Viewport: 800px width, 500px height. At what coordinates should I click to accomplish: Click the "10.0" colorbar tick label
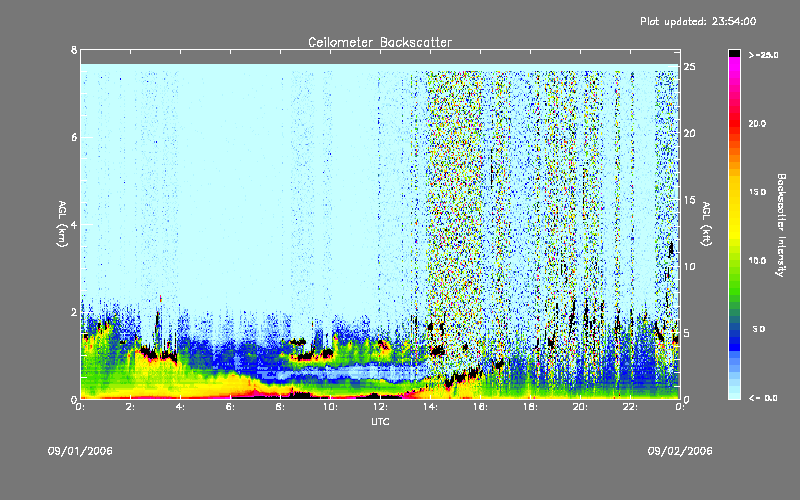coord(757,260)
